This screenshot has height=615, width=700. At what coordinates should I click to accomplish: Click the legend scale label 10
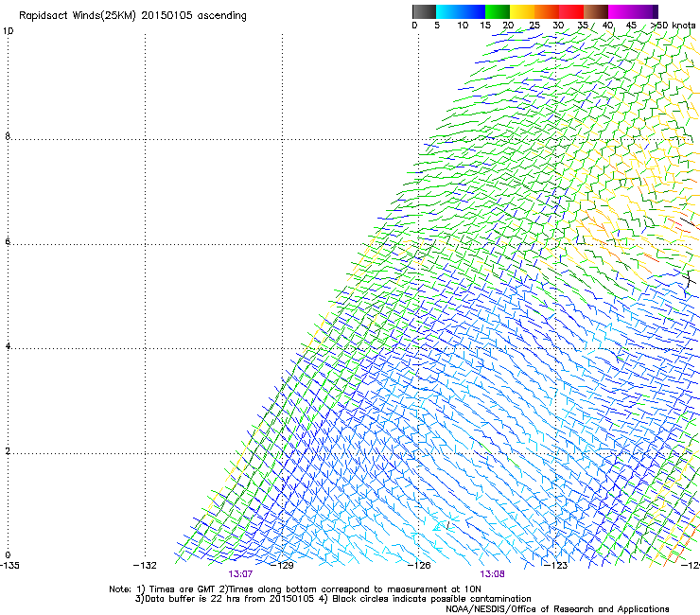463,26
